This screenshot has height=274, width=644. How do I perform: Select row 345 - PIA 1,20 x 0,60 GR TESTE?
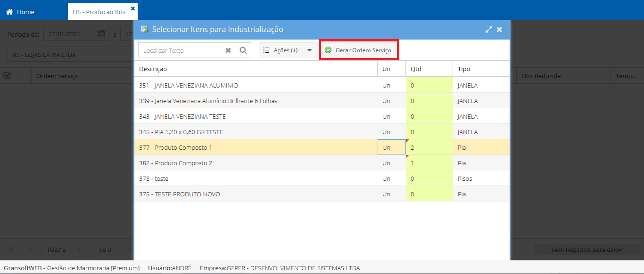322,132
